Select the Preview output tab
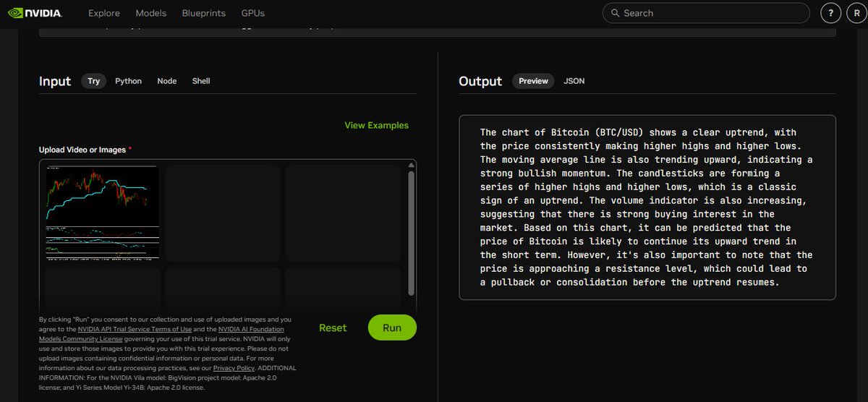Image resolution: width=868 pixels, height=402 pixels. [533, 81]
